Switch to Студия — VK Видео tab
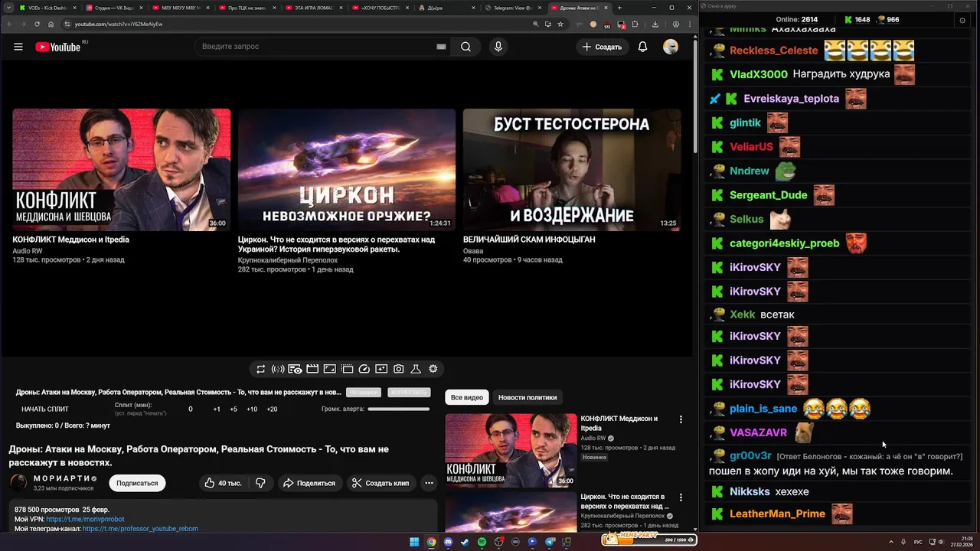This screenshot has height=551, width=980. click(113, 8)
